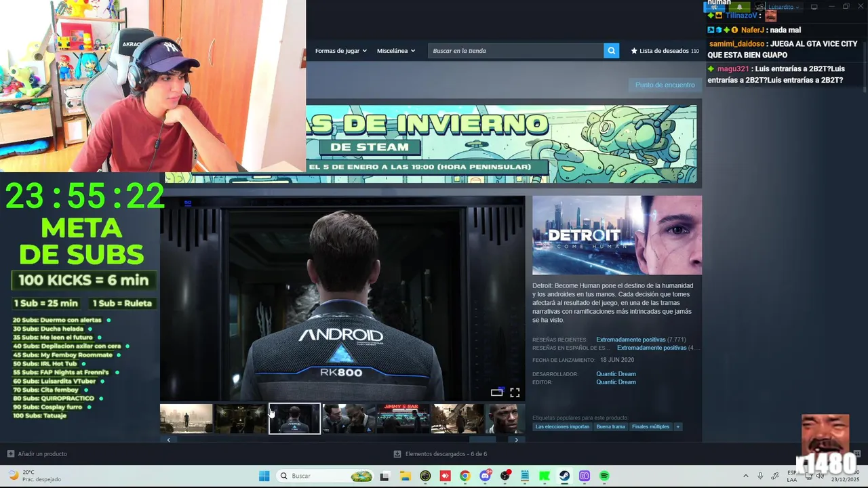Open the weather widget showing 20°C
868x488 pixels.
point(34,476)
